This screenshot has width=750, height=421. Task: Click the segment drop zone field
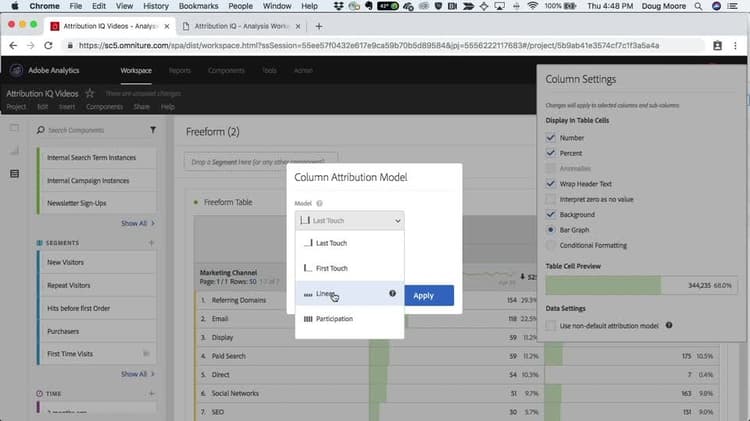(x=261, y=162)
